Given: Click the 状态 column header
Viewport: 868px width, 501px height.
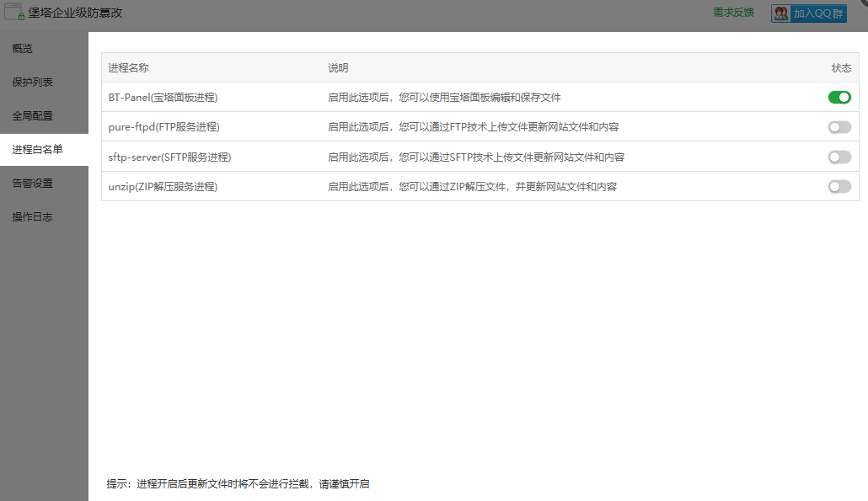Looking at the screenshot, I should 840,67.
